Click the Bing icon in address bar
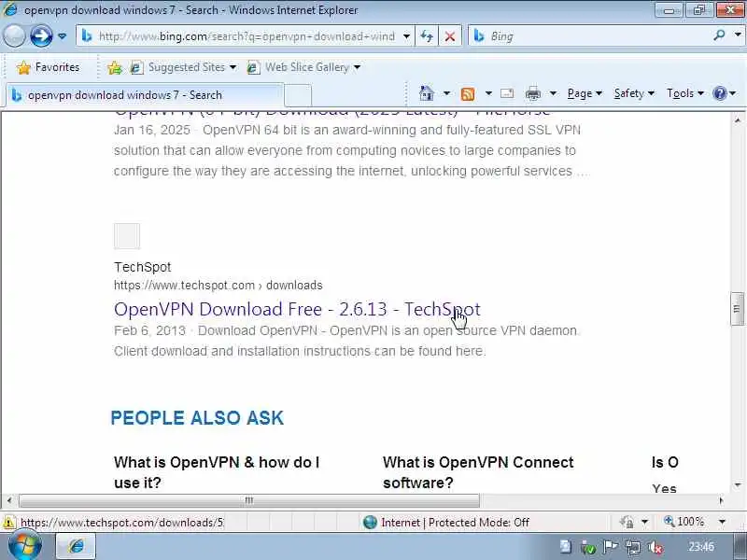This screenshot has width=747, height=560. point(87,35)
